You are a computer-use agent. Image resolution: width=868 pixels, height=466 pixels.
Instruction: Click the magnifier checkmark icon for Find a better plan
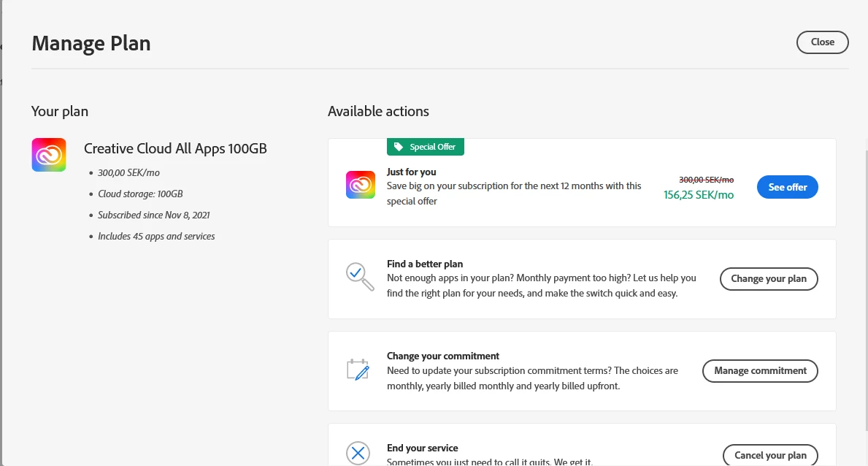tap(358, 276)
